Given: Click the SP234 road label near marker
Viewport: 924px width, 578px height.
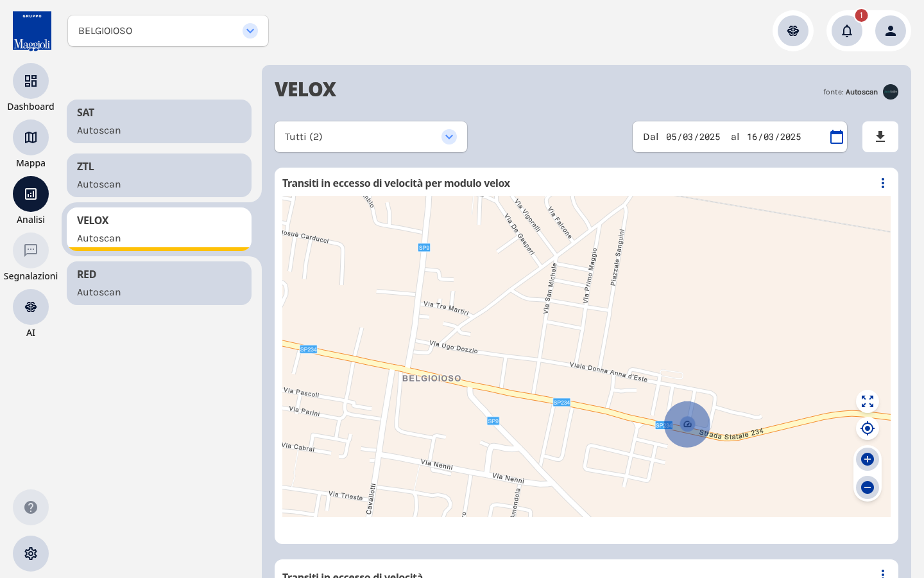Looking at the screenshot, I should (x=663, y=425).
